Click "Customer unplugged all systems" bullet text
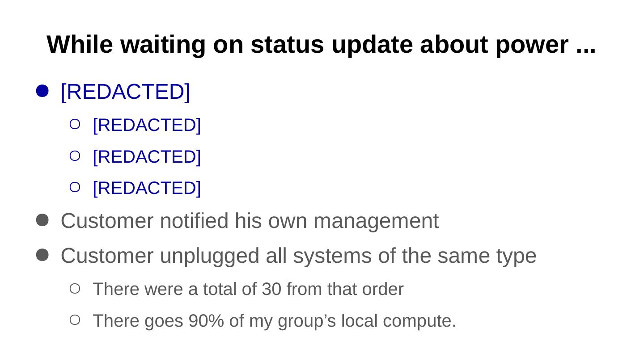The width and height of the screenshot is (644, 362). tap(298, 256)
